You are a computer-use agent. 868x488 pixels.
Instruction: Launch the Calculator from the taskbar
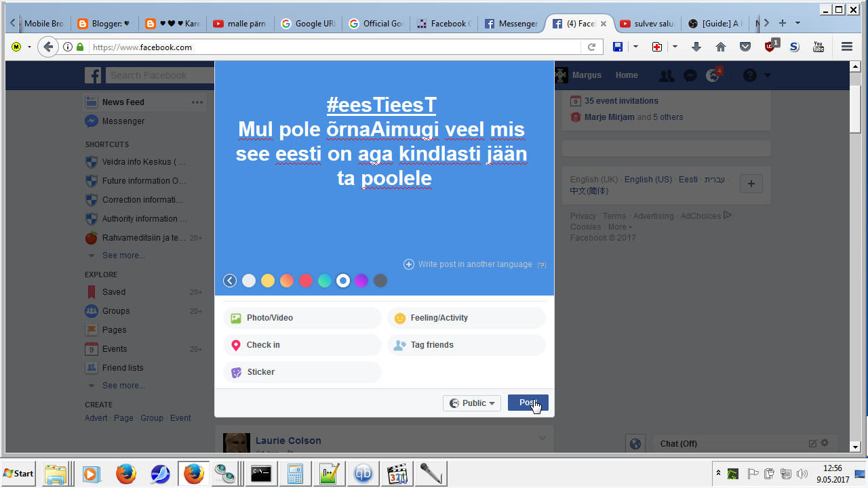pos(295,473)
